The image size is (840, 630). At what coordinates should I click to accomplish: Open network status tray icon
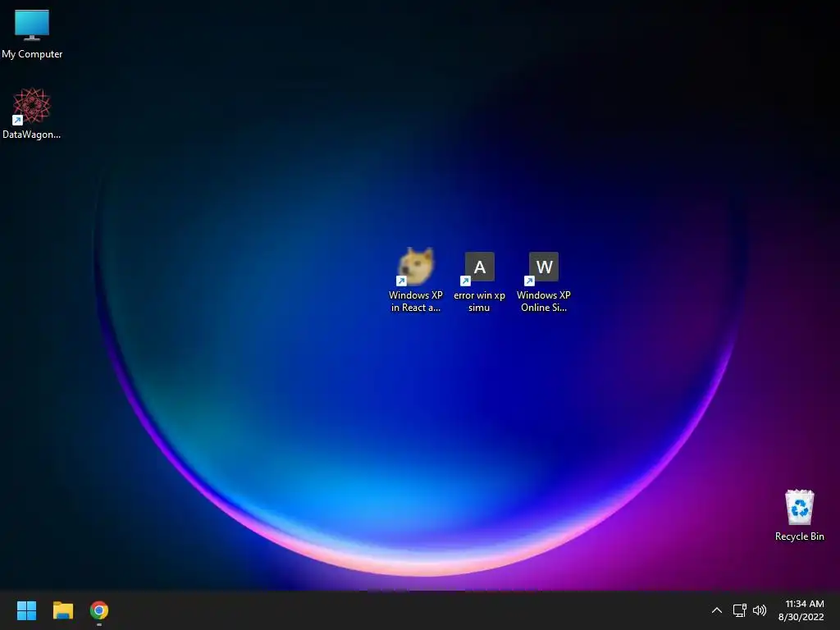(x=740, y=610)
